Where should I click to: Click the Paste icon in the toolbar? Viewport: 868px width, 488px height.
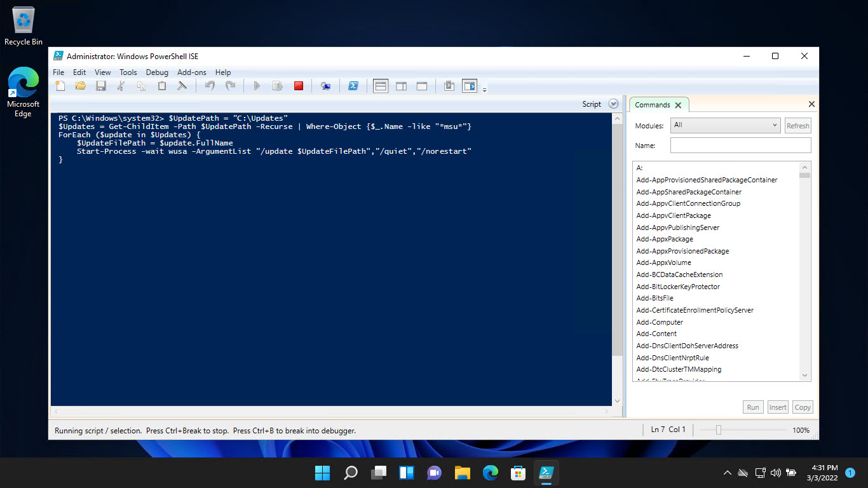pos(162,85)
